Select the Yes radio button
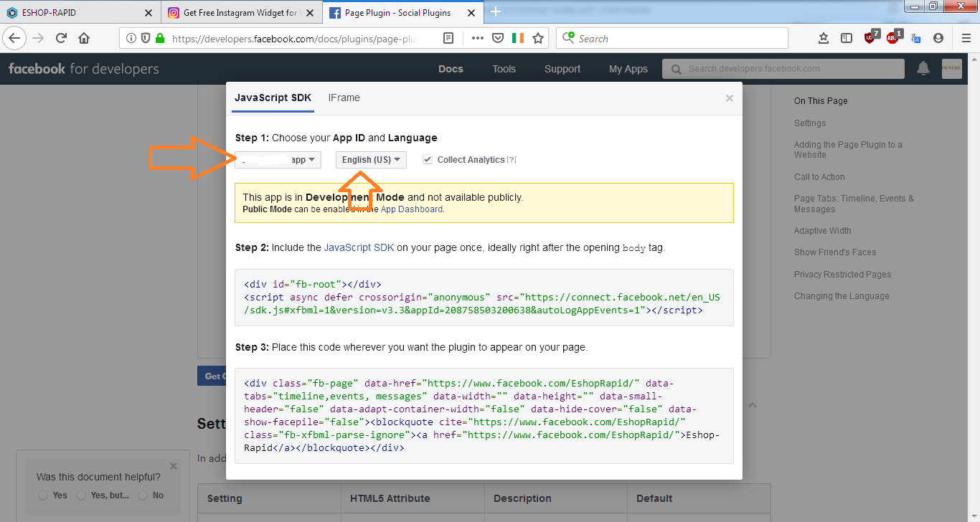The width and height of the screenshot is (980, 522). click(44, 495)
